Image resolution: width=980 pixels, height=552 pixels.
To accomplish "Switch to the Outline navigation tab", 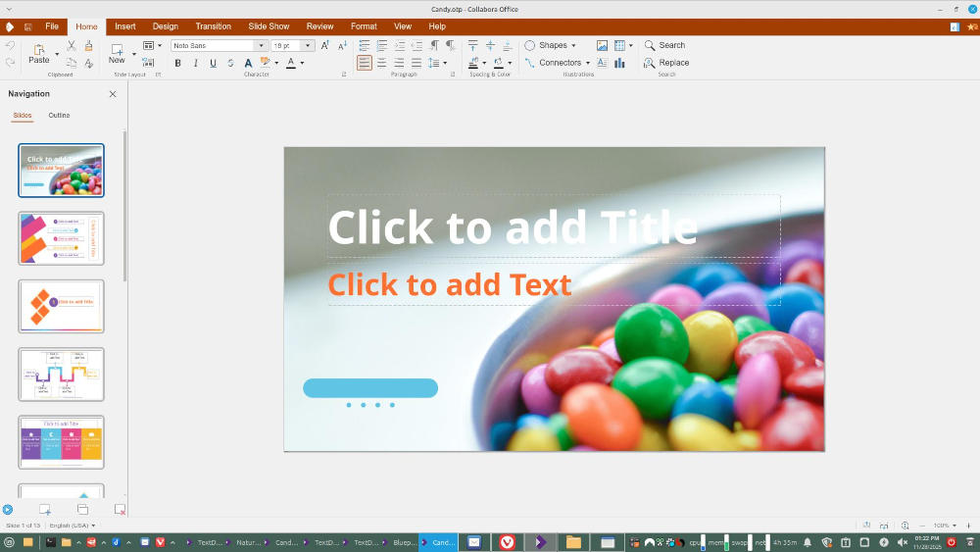I will click(x=59, y=116).
